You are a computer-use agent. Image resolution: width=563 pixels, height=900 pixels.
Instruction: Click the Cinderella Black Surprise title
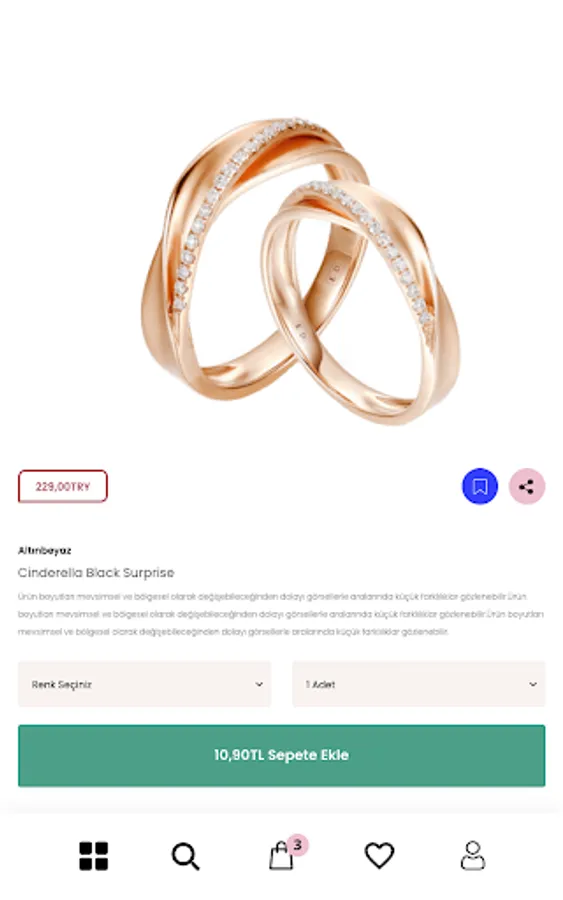(96, 573)
